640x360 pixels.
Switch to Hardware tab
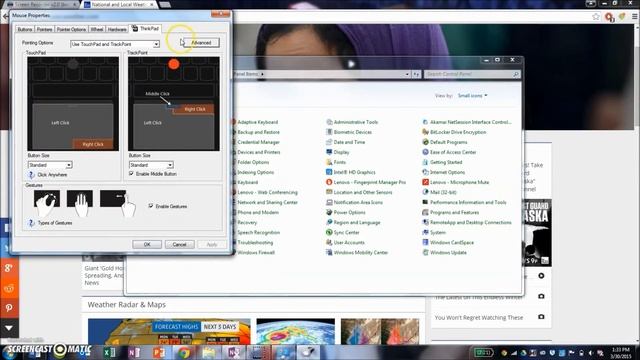pos(117,29)
